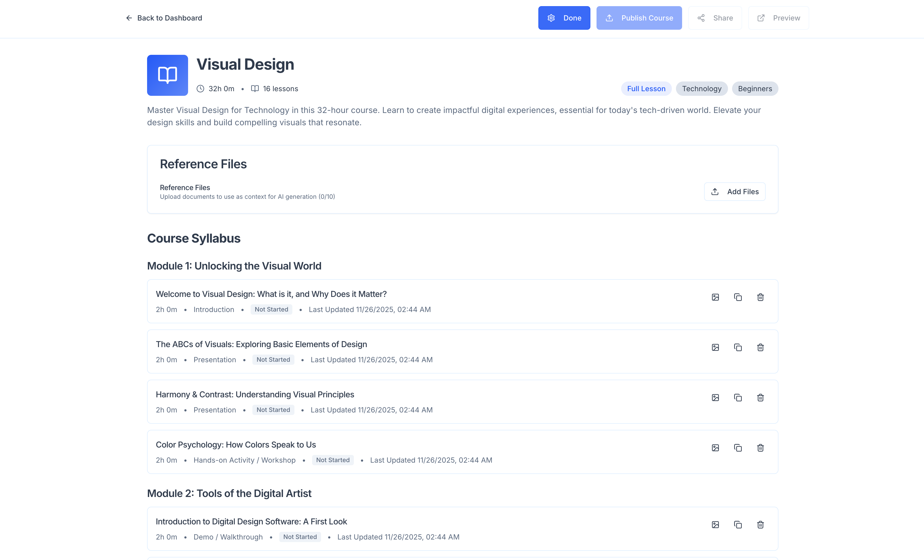Image resolution: width=924 pixels, height=560 pixels.
Task: Duplicate Introduction to Digital Design Software lesson
Action: [738, 525]
